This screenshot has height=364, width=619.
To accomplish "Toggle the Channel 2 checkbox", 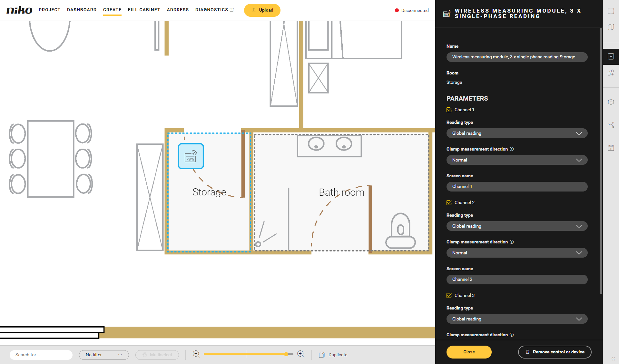I will (449, 202).
